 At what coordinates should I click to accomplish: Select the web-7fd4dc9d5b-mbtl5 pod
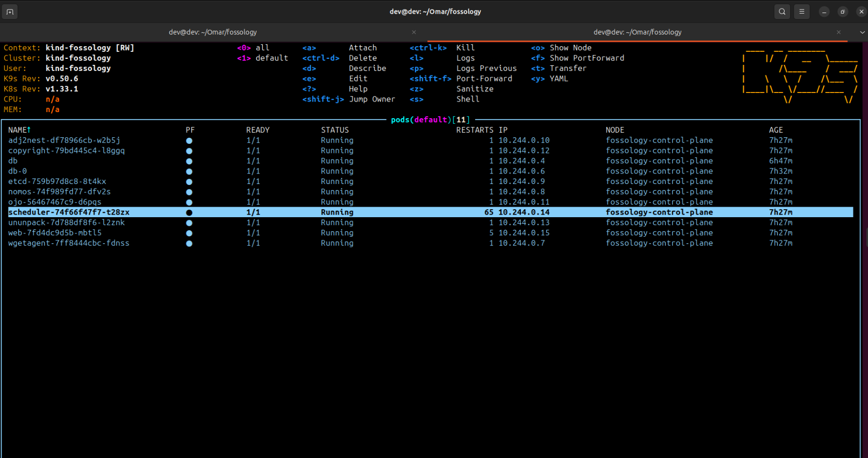tap(55, 233)
